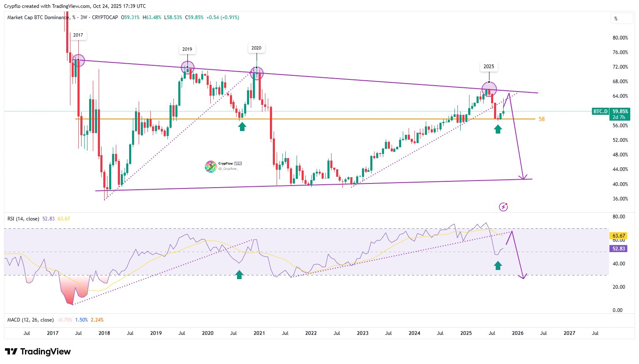The width and height of the screenshot is (639, 364).
Task: Click the TradingView logo at bottom left
Action: [38, 352]
